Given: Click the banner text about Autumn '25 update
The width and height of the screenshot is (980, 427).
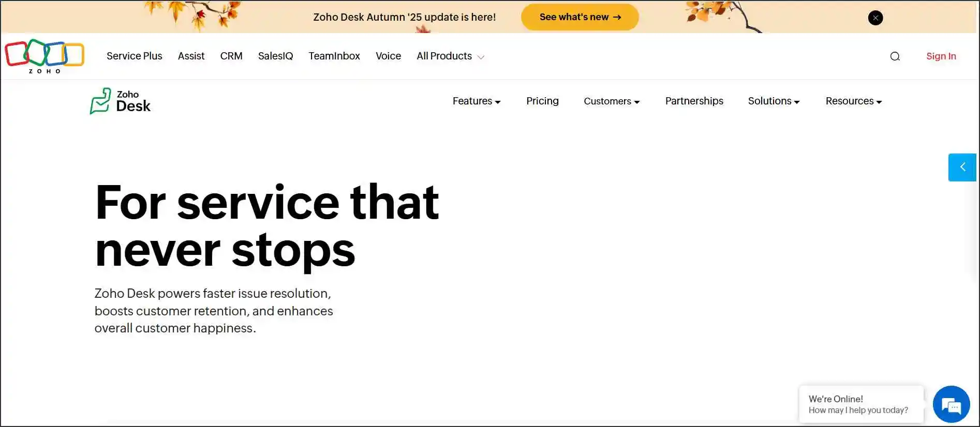Looking at the screenshot, I should (405, 17).
